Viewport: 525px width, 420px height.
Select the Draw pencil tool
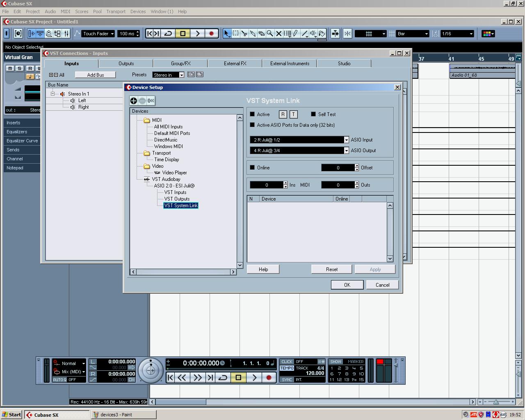pyautogui.click(x=296, y=34)
